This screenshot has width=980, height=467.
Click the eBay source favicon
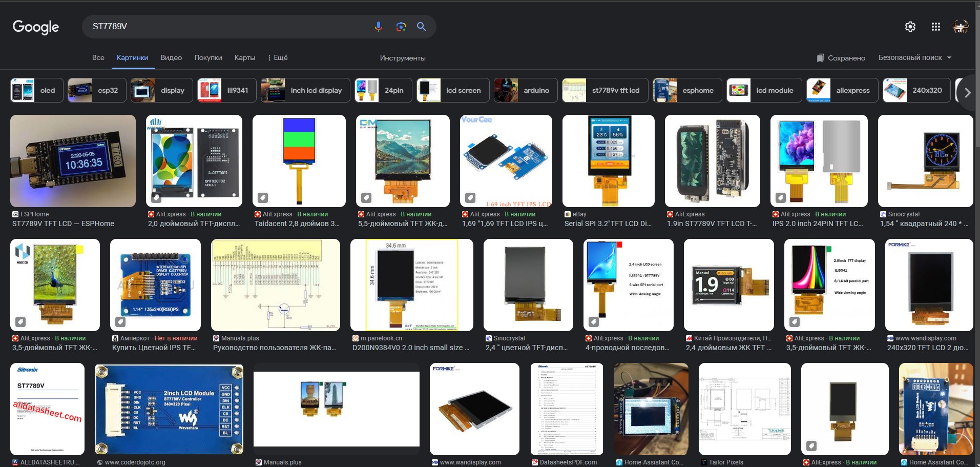point(568,214)
